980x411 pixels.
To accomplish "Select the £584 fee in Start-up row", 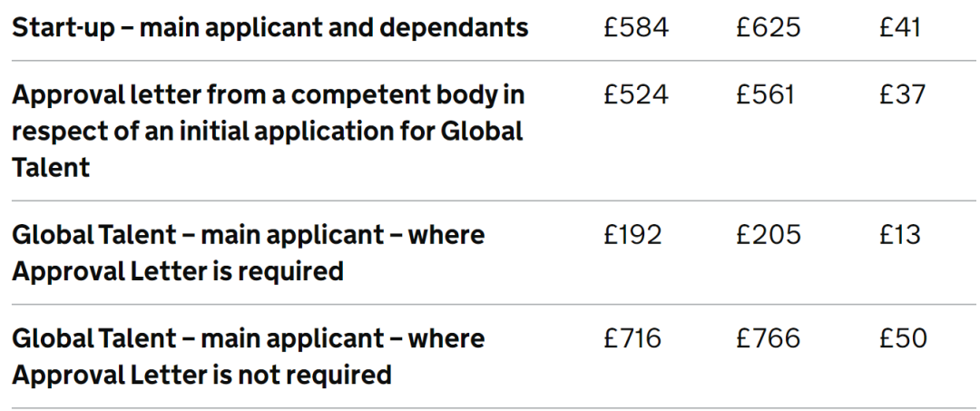I will (x=635, y=27).
